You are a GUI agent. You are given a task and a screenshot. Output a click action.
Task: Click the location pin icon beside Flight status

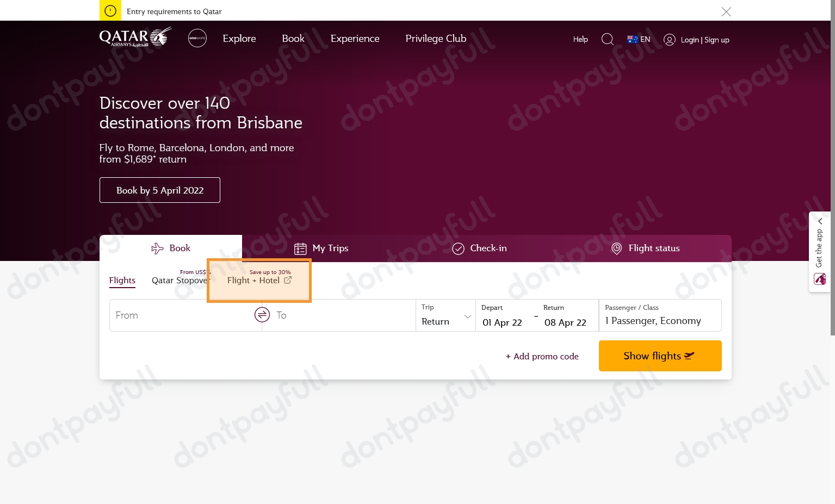tap(616, 248)
